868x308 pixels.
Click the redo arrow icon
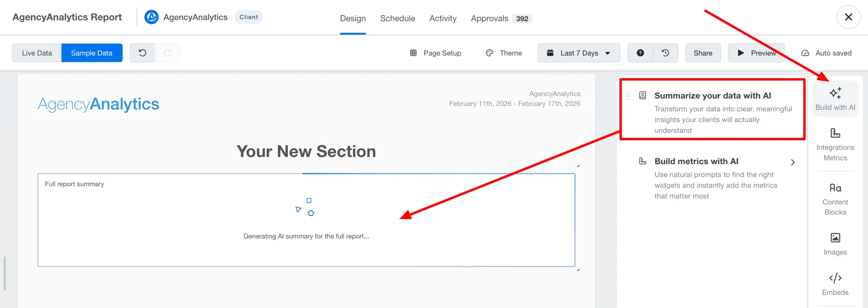coord(168,53)
